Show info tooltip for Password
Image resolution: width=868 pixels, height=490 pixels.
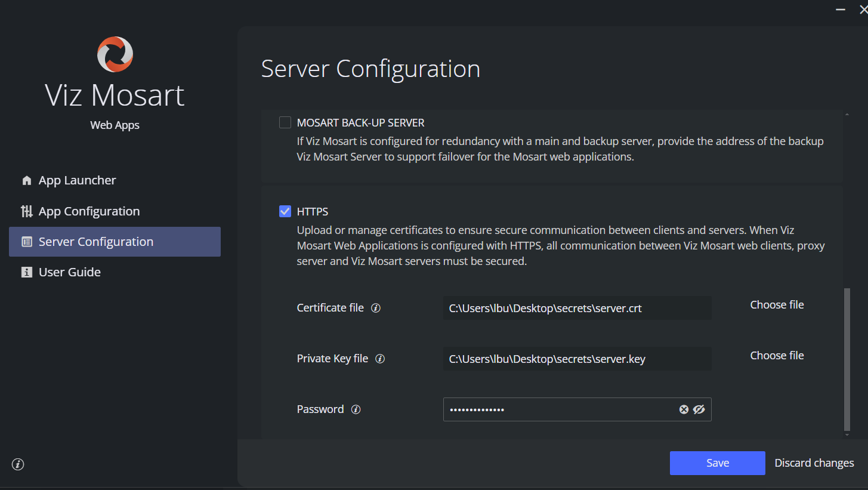pyautogui.click(x=356, y=409)
